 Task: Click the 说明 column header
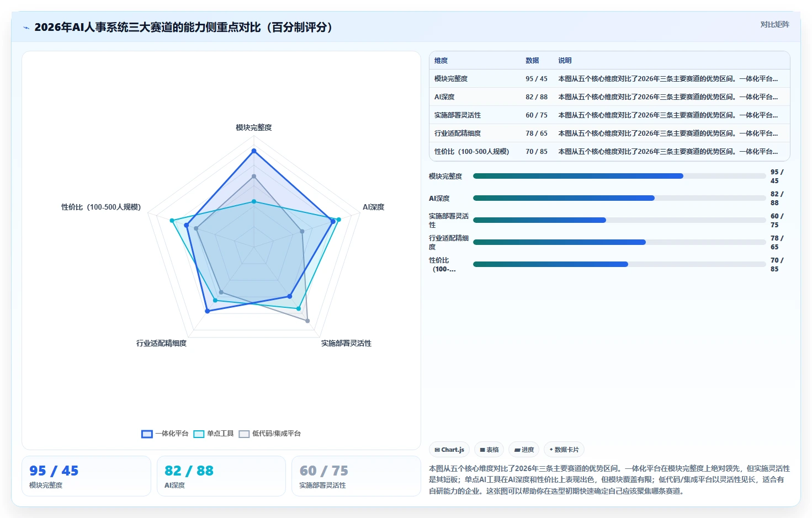(x=565, y=61)
